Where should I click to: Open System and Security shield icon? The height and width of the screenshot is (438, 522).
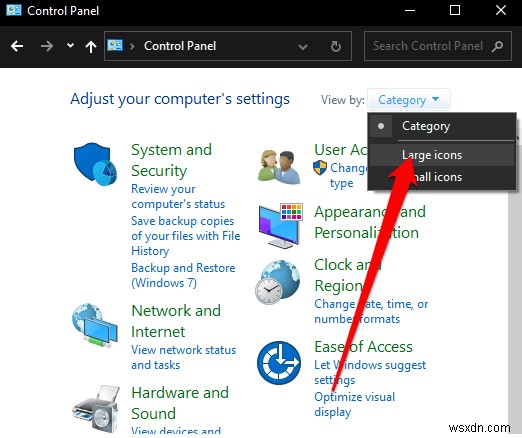tap(95, 164)
